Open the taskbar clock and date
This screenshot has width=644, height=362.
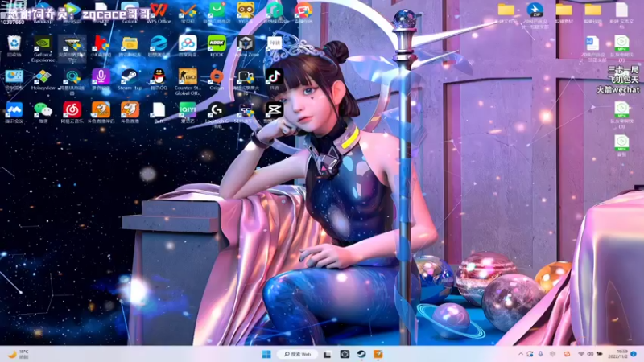pyautogui.click(x=618, y=354)
